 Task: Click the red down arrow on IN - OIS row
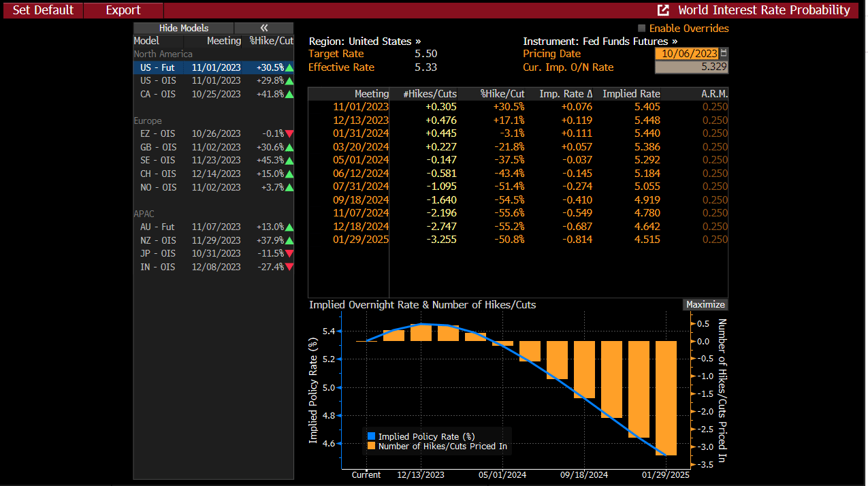tap(289, 267)
